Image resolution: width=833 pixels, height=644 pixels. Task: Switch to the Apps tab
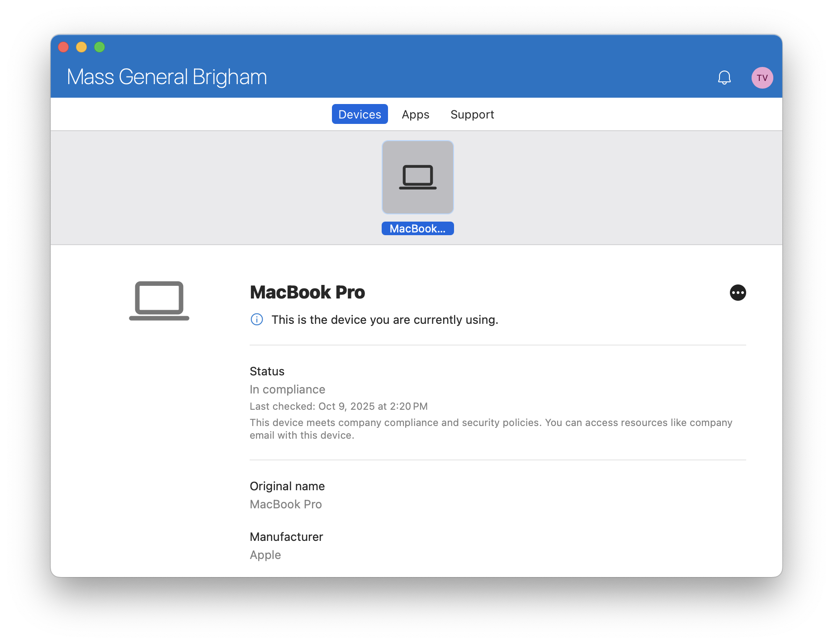pos(415,114)
